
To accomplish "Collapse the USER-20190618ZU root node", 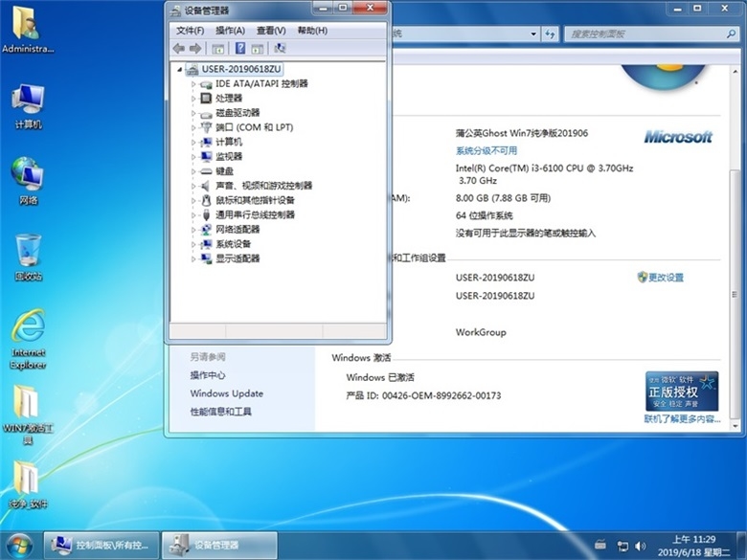I will tap(180, 69).
